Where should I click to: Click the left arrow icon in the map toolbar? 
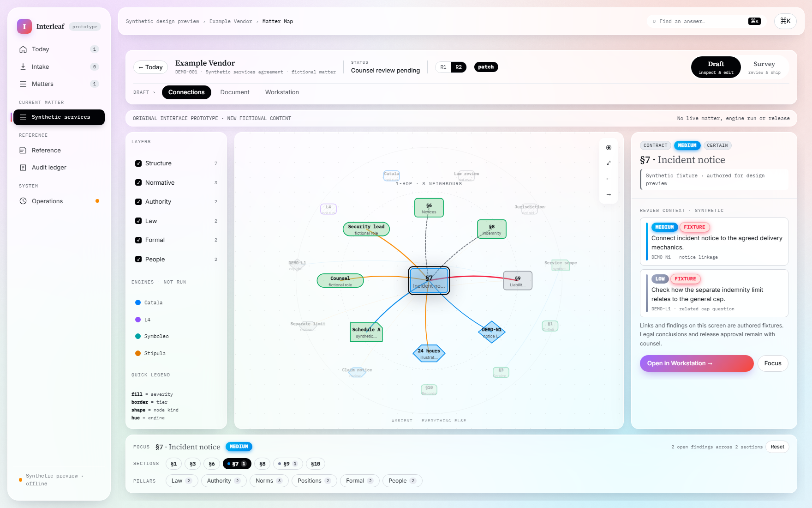[609, 179]
